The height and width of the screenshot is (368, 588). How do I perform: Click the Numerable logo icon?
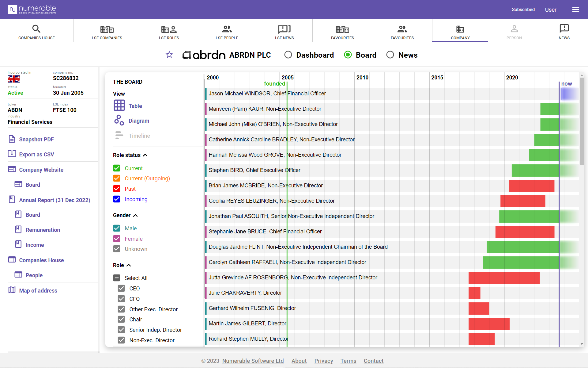[x=12, y=10]
